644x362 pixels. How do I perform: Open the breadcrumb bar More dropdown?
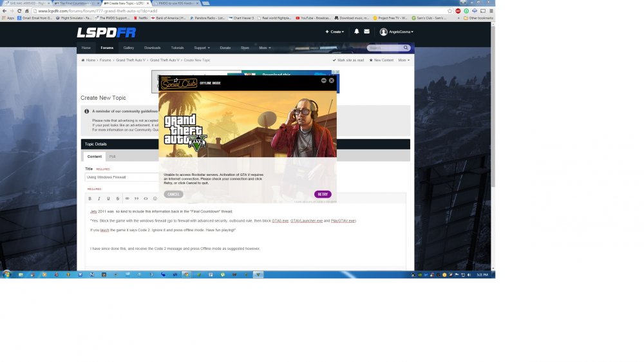pyautogui.click(x=404, y=60)
